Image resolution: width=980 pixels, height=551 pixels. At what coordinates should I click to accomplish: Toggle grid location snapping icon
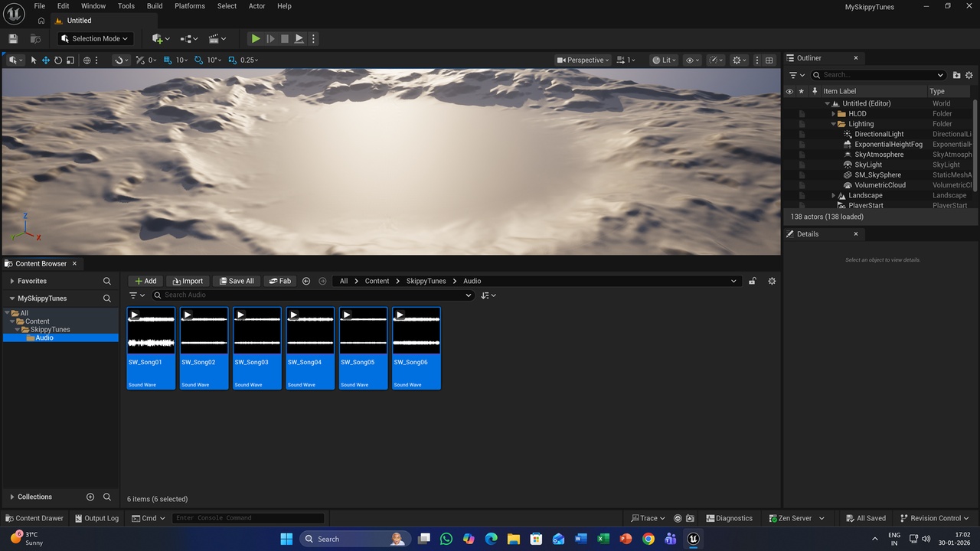[x=168, y=60]
